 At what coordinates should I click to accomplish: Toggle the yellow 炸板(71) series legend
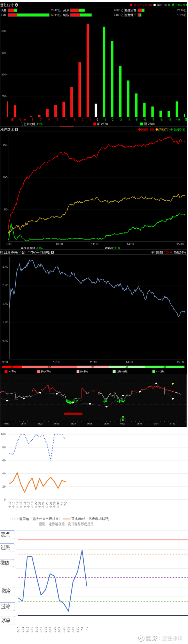163,129
